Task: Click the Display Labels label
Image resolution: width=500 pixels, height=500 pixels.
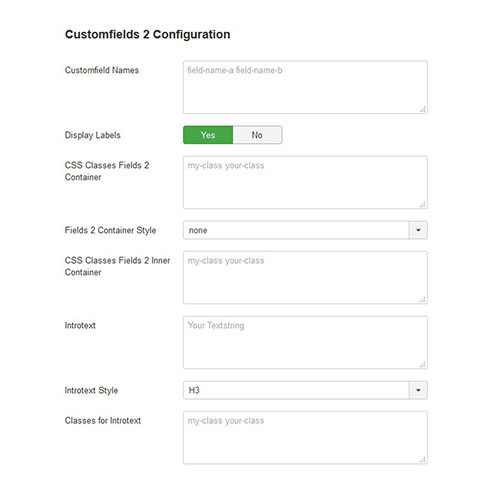Action: click(92, 135)
